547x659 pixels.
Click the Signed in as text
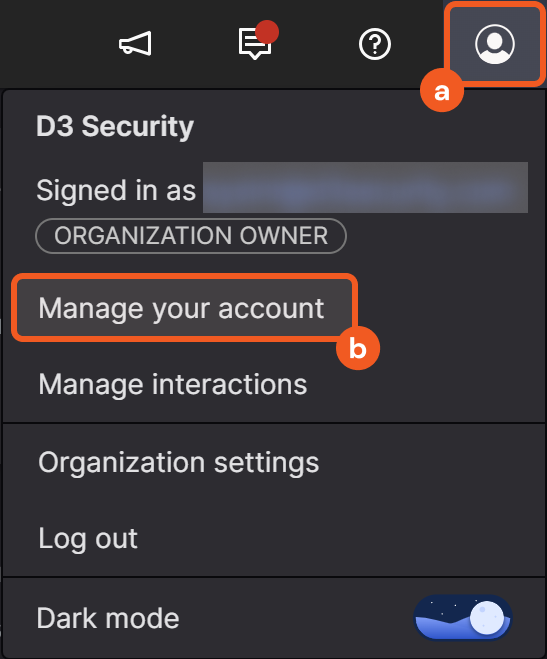coord(116,190)
